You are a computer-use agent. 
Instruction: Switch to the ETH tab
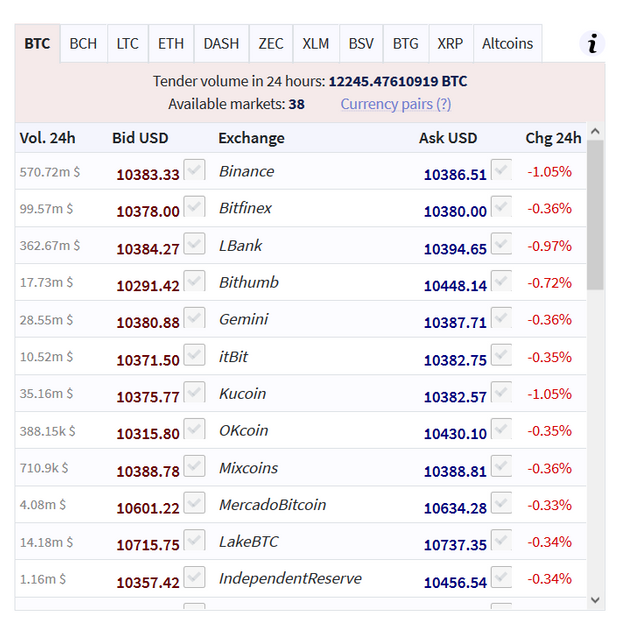[171, 44]
